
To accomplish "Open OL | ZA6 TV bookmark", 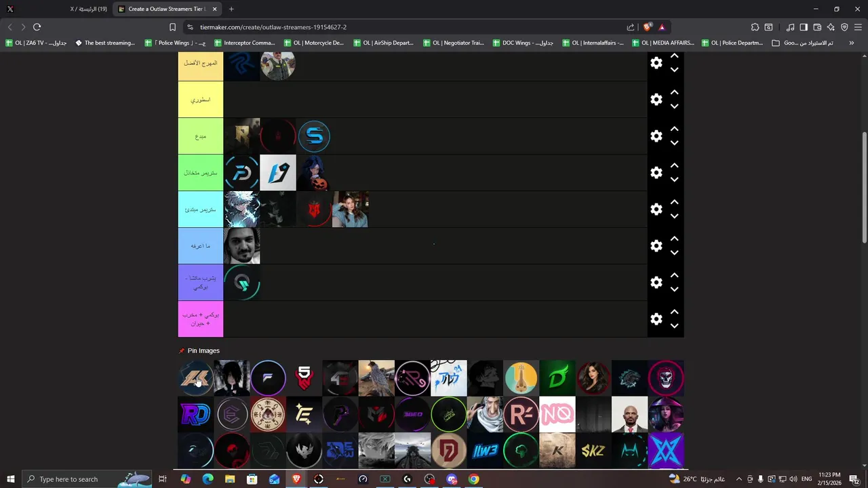I will coord(37,43).
